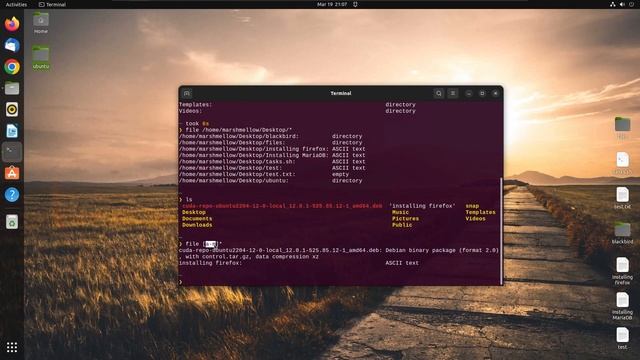Launch Rhythmbox music player from dock
This screenshot has width=640, height=360.
[x=12, y=109]
